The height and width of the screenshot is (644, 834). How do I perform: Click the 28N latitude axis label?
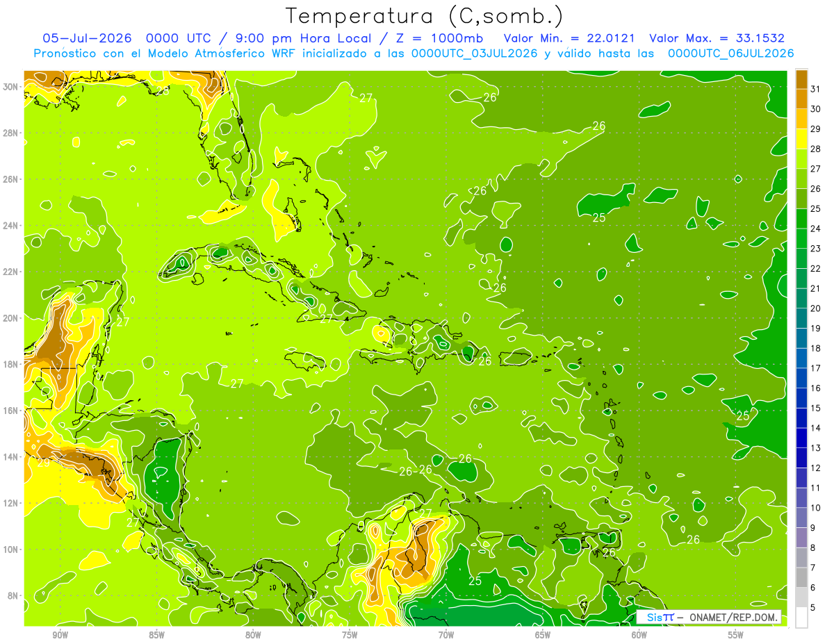point(11,133)
